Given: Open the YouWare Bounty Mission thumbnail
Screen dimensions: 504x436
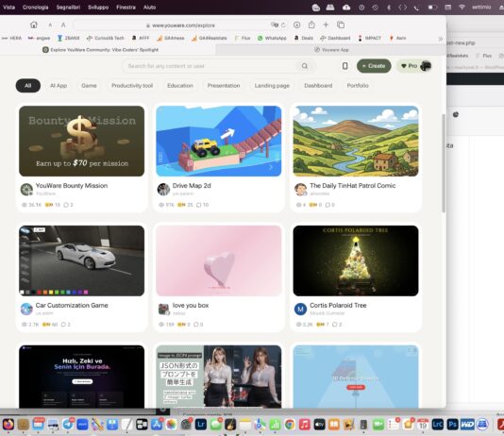Looking at the screenshot, I should (82, 141).
